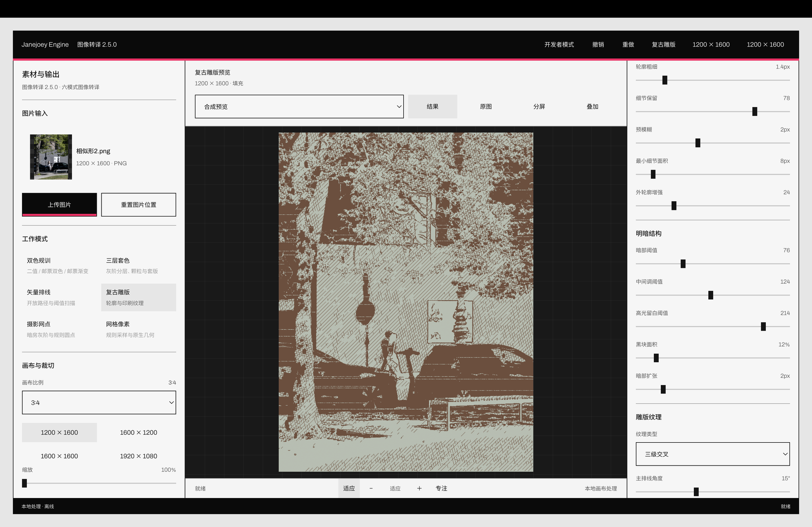This screenshot has width=812, height=527.
Task: Open the 画布比例 3:4 dropdown
Action: pos(99,402)
